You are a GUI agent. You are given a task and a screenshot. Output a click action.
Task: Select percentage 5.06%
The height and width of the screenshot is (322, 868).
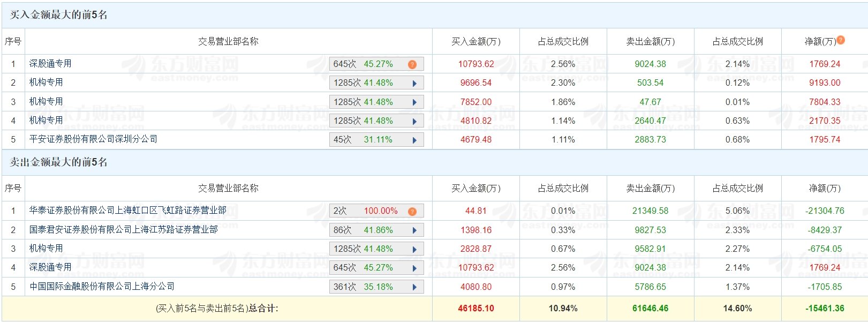[738, 211]
